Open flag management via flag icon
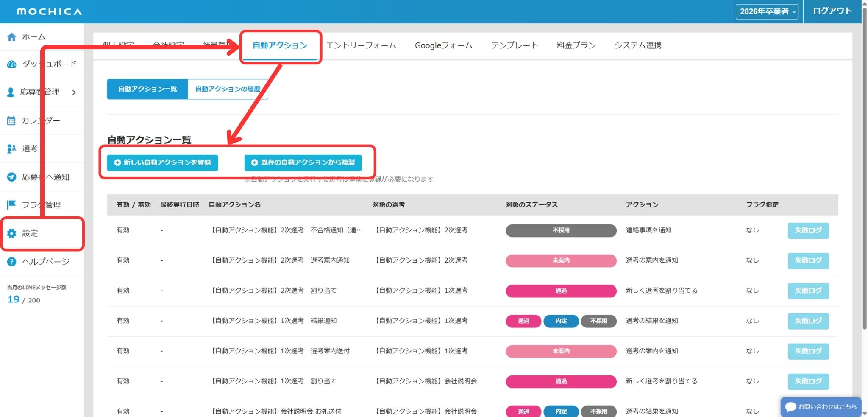 [x=11, y=205]
